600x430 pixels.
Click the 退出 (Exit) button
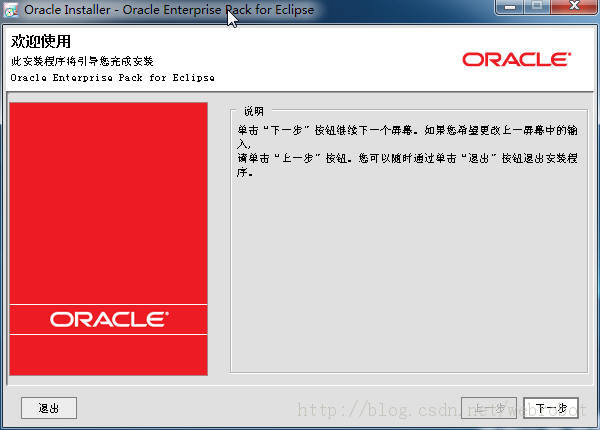[49, 408]
